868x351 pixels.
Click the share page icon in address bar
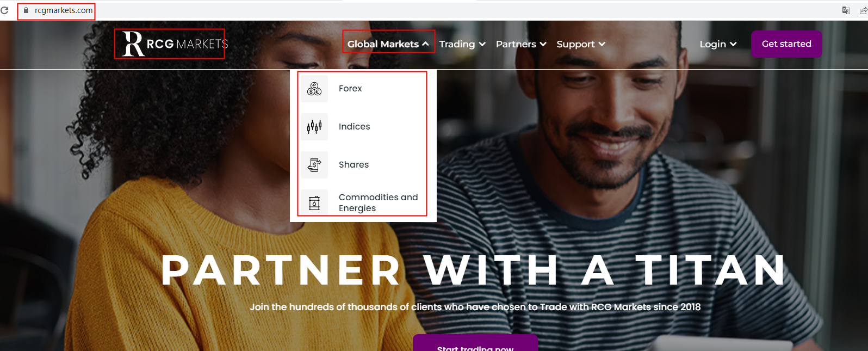(863, 10)
